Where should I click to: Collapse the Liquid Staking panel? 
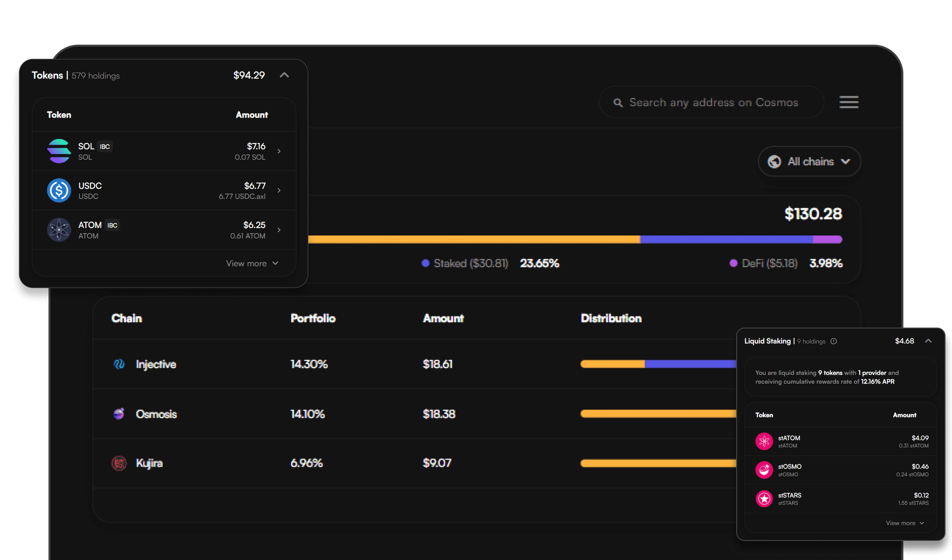[x=928, y=341]
